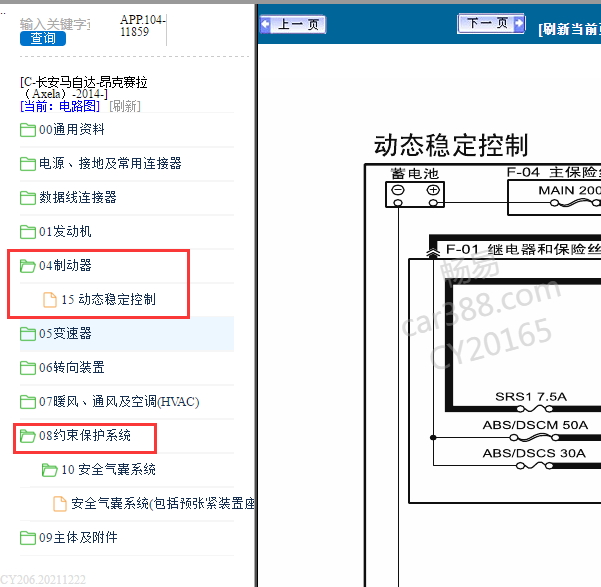Click the MAIN 200 fuse label
This screenshot has width=601, height=587.
tap(569, 191)
